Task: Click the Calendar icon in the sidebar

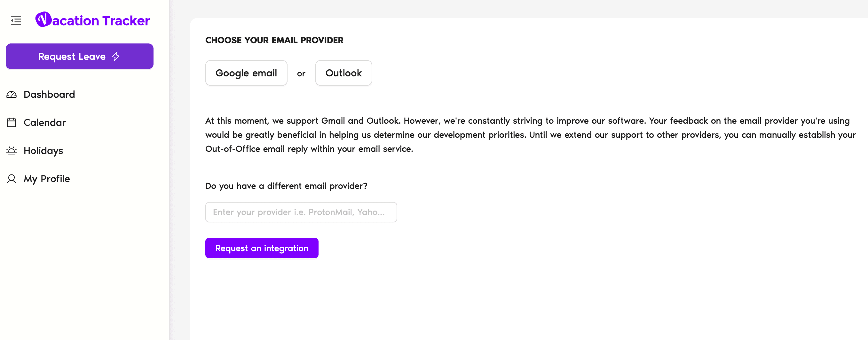Action: tap(12, 122)
